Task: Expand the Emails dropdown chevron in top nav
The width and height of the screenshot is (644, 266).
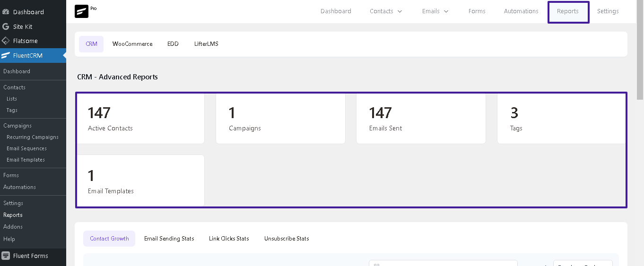Action: (446, 11)
